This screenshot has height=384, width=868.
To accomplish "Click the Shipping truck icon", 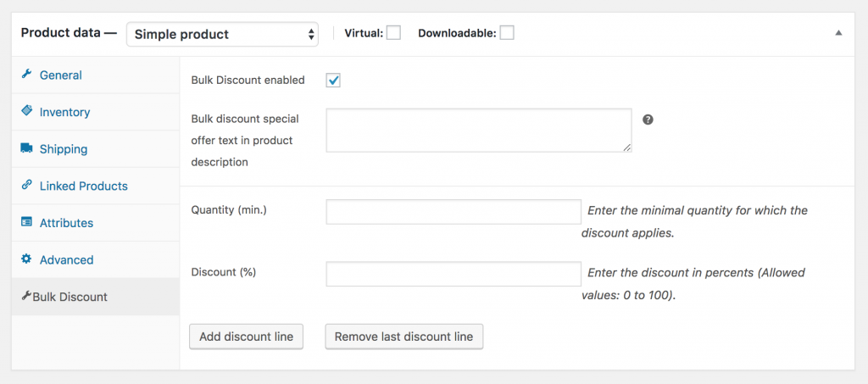I will tap(26, 147).
